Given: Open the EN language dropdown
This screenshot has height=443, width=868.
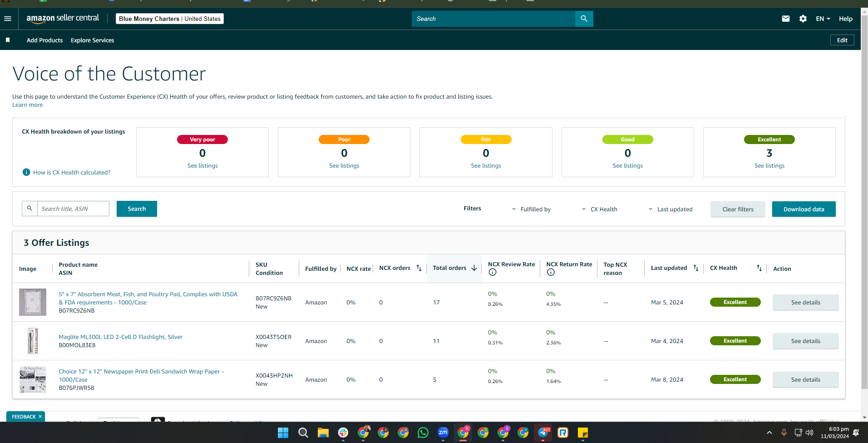Looking at the screenshot, I should pyautogui.click(x=823, y=19).
